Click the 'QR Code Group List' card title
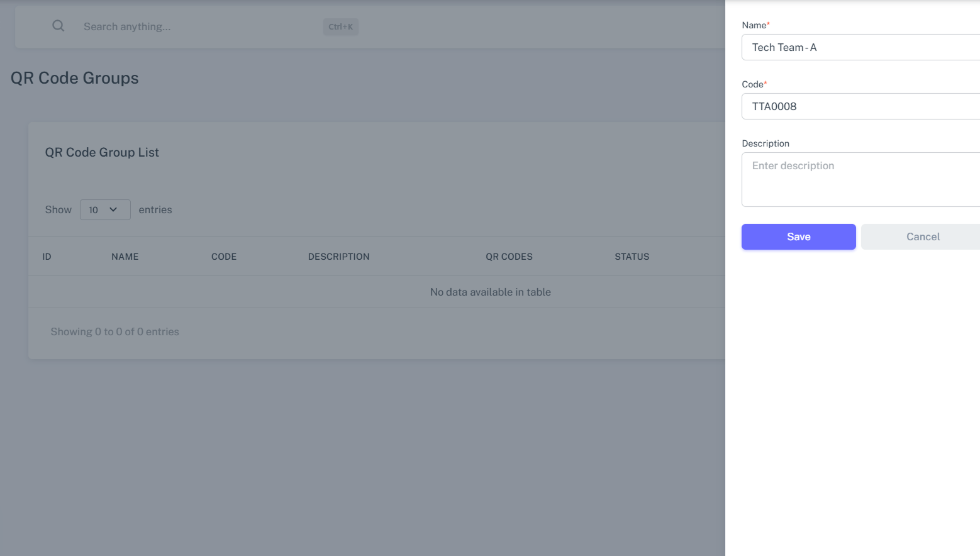This screenshot has height=556, width=980. click(x=102, y=152)
